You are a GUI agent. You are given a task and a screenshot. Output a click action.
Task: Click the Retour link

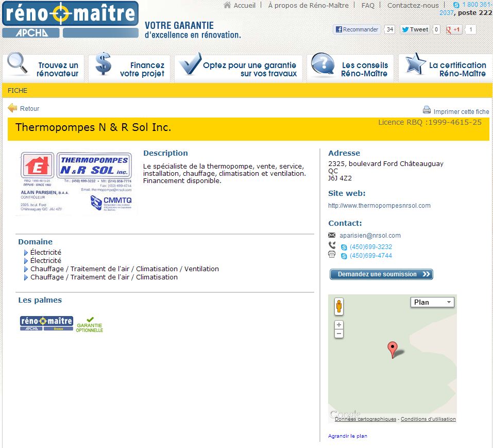point(29,109)
